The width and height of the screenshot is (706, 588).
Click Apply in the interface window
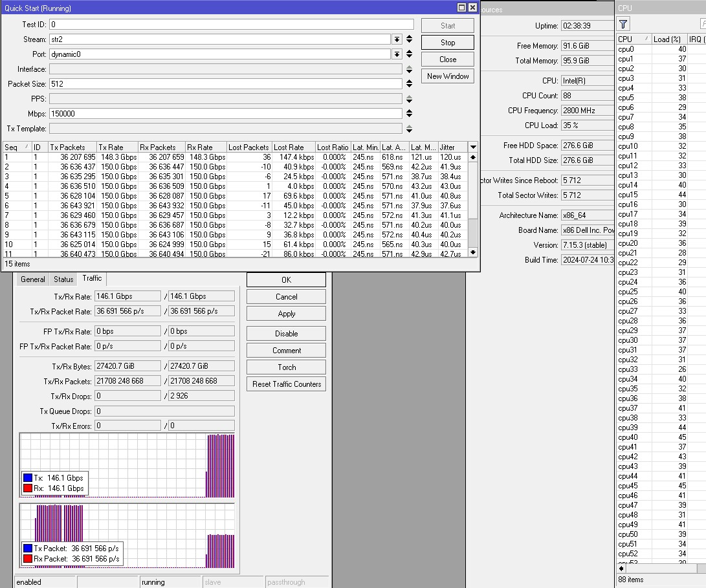click(287, 314)
